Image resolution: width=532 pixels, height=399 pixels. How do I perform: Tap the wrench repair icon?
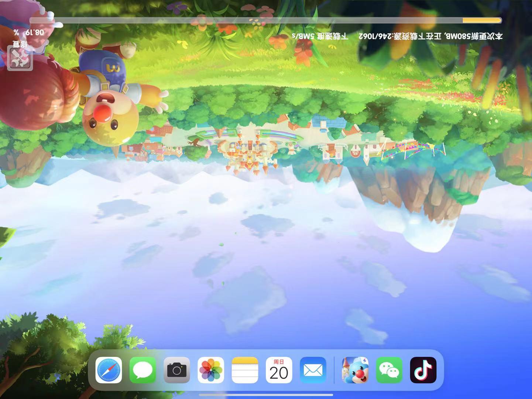click(20, 59)
